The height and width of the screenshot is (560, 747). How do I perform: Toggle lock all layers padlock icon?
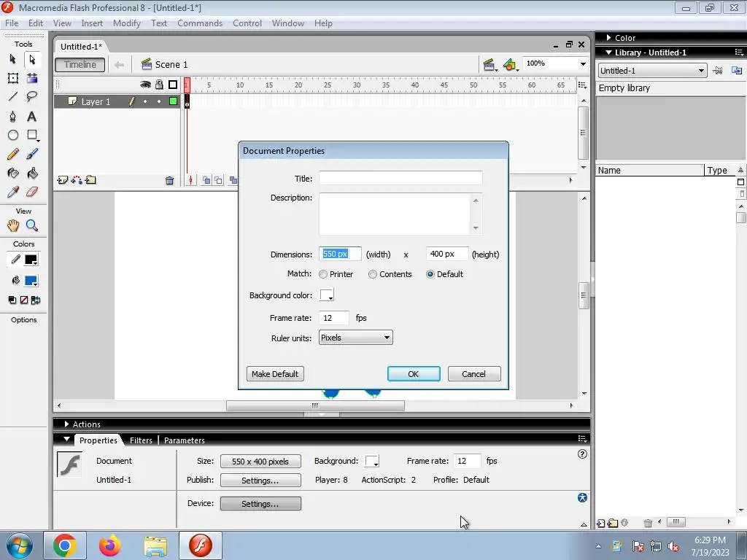pyautogui.click(x=159, y=85)
